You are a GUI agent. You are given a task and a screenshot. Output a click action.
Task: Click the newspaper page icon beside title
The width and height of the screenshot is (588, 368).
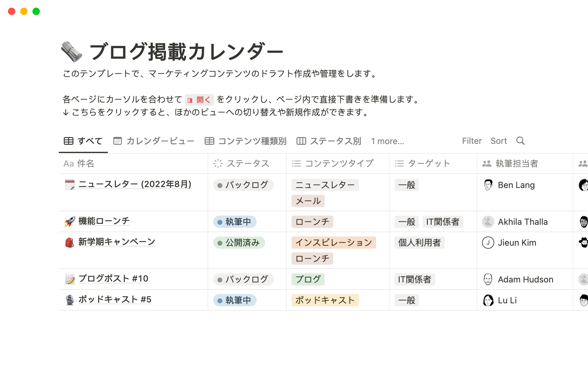(72, 52)
